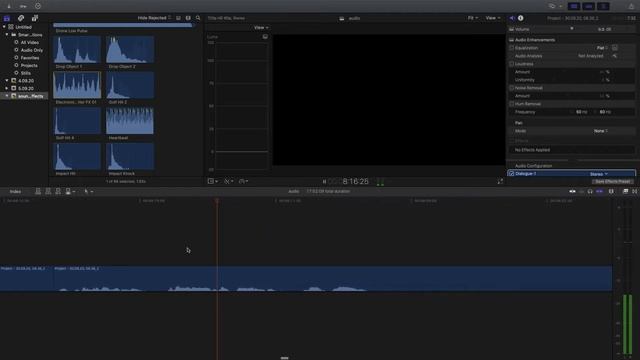Collapse the Untitled library
Viewport: 640px width, 360px height.
coord(4,27)
